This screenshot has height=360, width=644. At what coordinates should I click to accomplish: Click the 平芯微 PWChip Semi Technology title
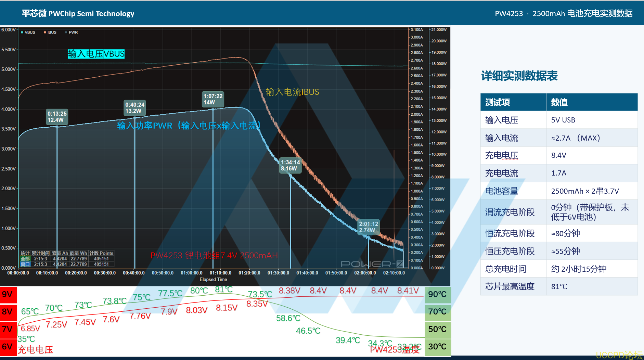tap(78, 13)
